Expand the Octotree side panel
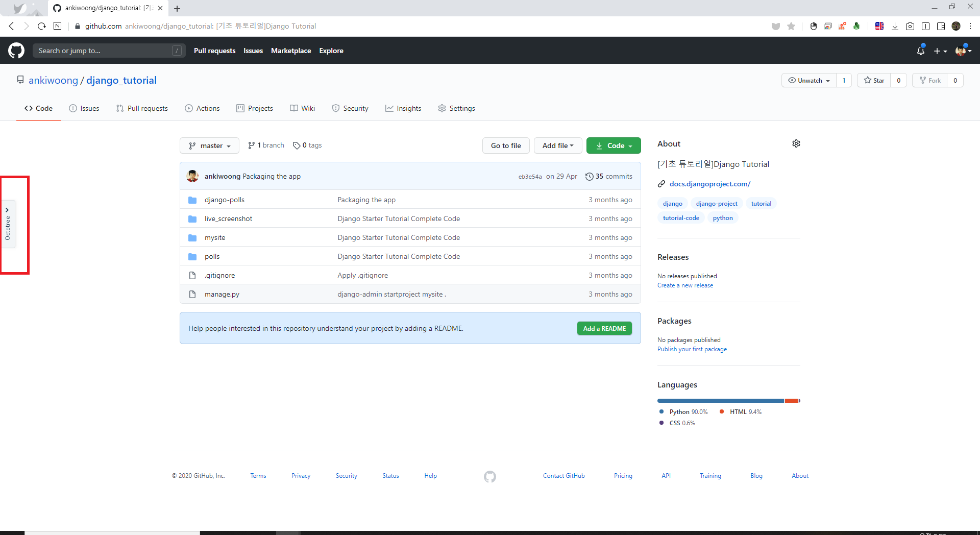The image size is (980, 535). click(x=8, y=224)
